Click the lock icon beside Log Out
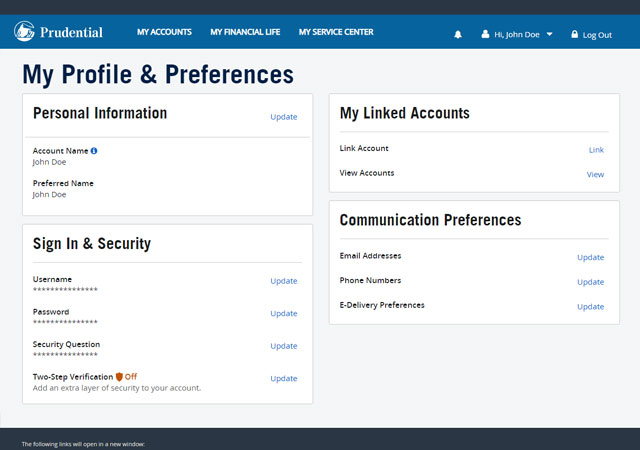640x450 pixels. pos(575,34)
